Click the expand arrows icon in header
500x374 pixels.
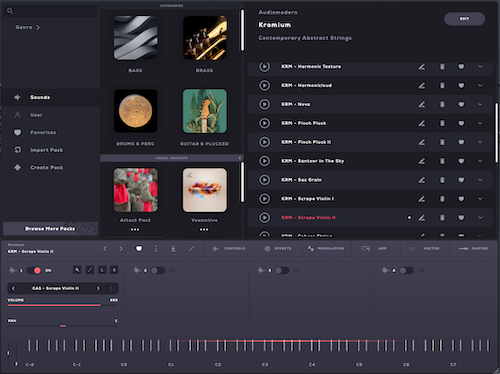pos(192,249)
